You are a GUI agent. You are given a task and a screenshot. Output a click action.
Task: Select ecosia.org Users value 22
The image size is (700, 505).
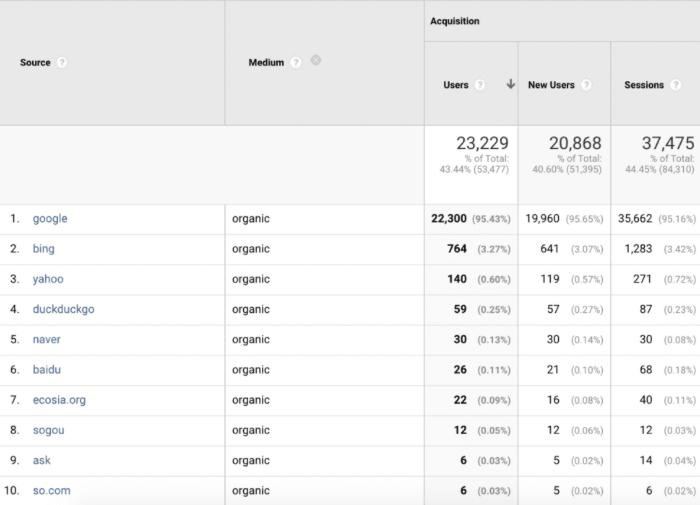tap(460, 400)
